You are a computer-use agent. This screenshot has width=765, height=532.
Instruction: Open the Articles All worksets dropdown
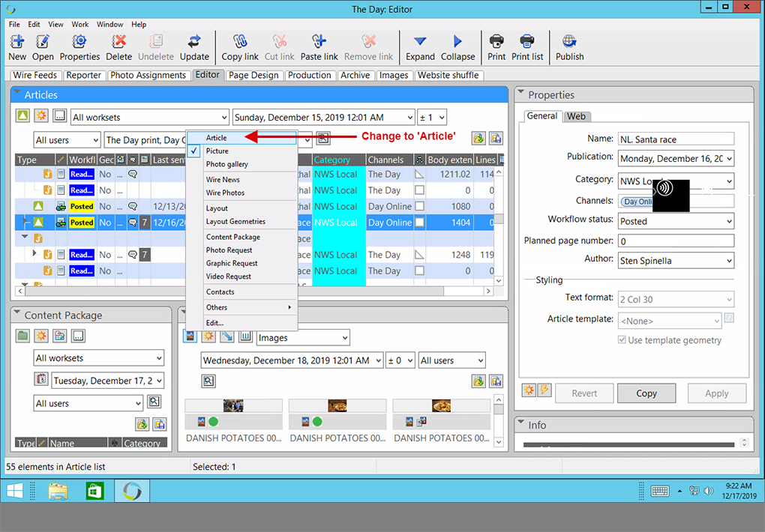(150, 118)
